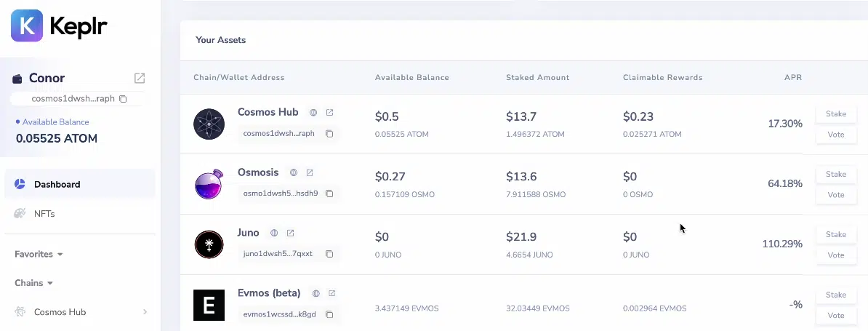Click Claimable Rewards column header
This screenshot has width=868, height=331.
pos(662,78)
